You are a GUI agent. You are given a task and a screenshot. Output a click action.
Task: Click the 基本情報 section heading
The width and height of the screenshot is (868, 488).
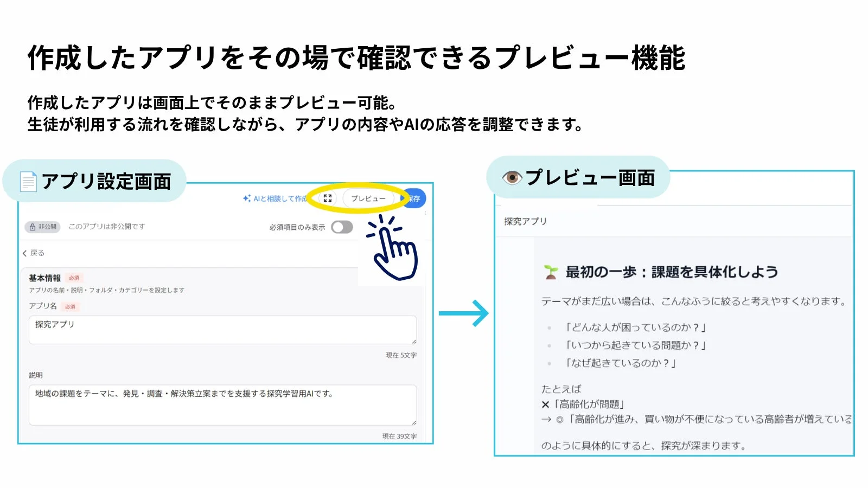point(44,278)
